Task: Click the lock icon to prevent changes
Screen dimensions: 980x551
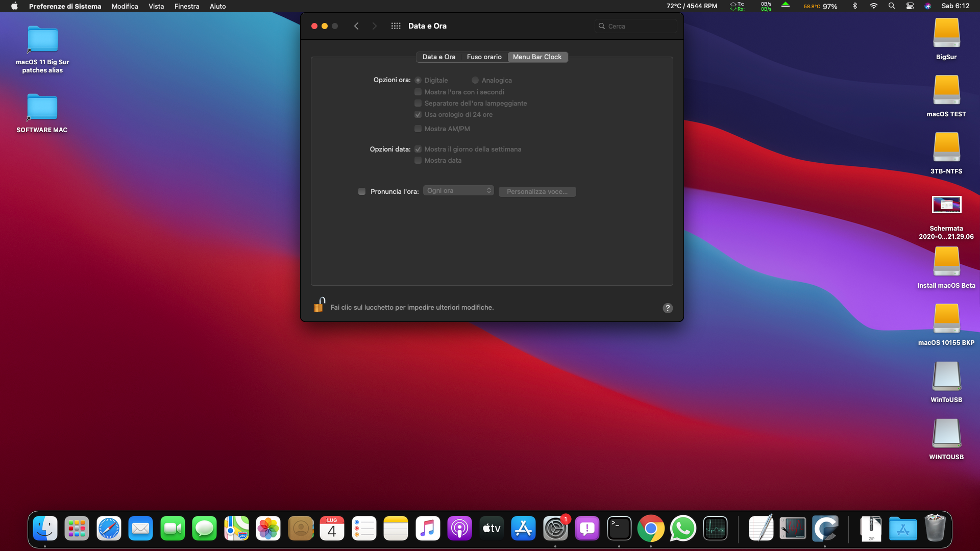Action: point(319,305)
